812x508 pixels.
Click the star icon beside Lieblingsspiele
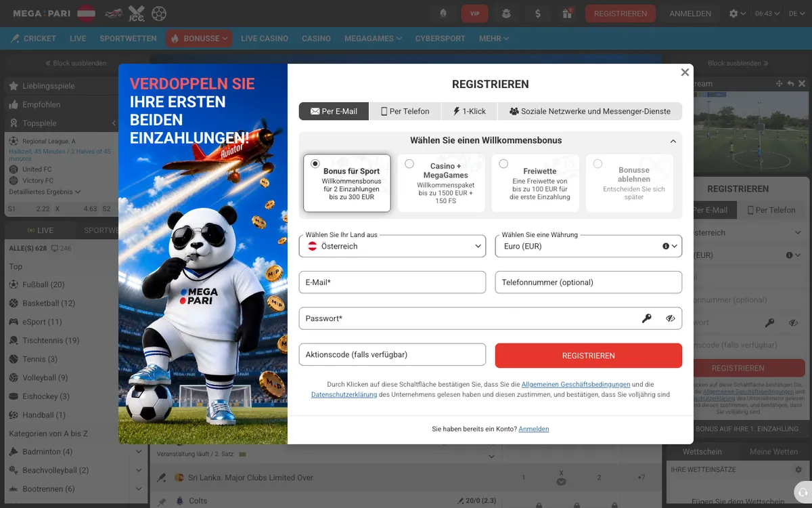click(x=14, y=86)
